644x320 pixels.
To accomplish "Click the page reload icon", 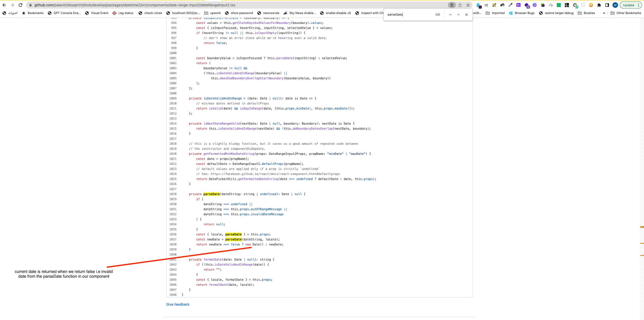I will coord(20,5).
